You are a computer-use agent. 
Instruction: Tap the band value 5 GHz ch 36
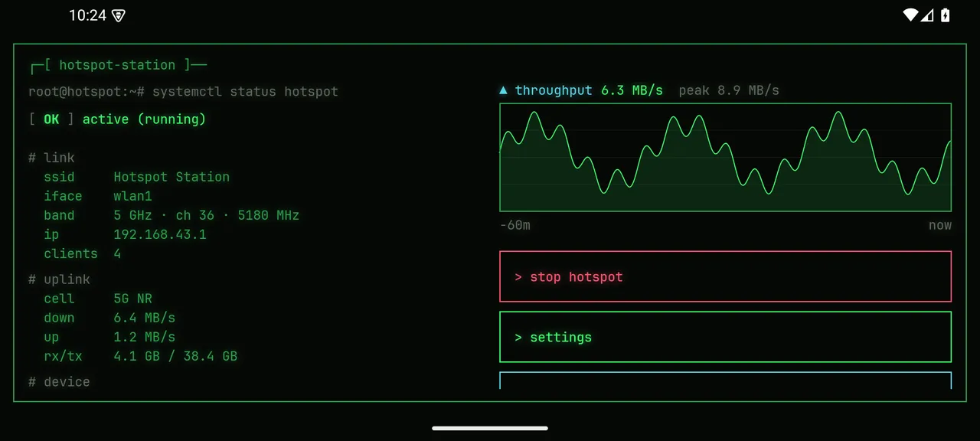(206, 215)
